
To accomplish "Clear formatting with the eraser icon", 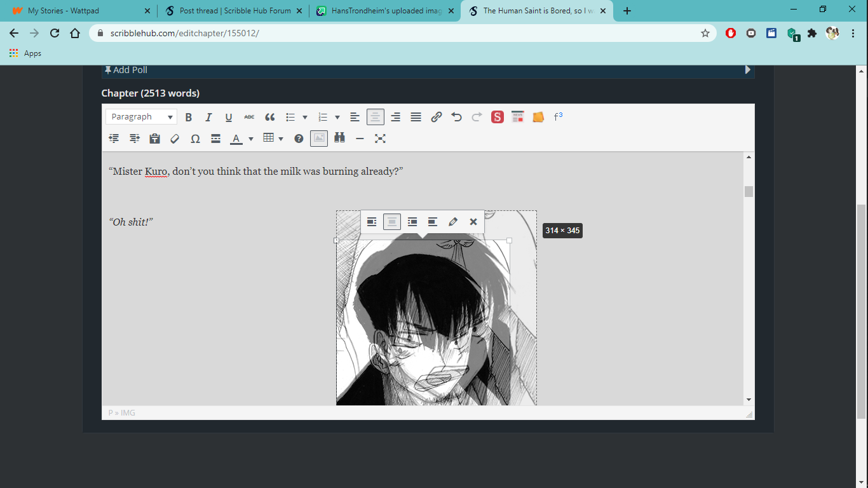I will pos(175,139).
